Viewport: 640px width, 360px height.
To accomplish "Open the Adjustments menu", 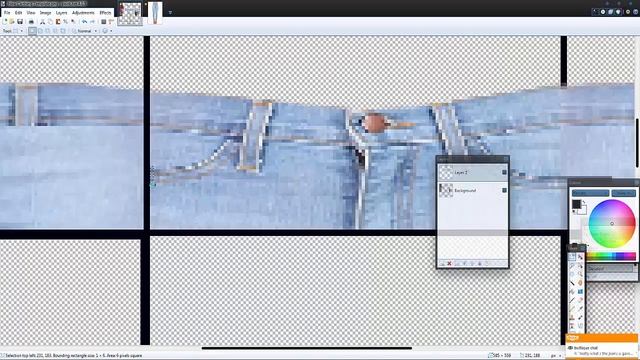I will [x=83, y=13].
